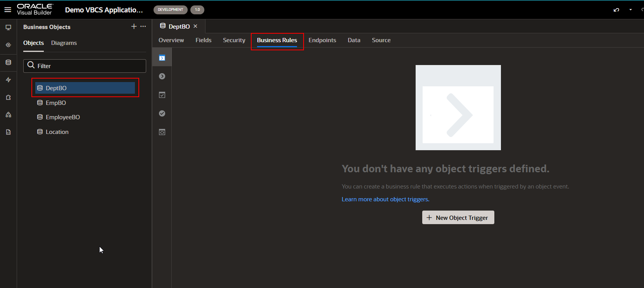Viewport: 644px width, 288px height.
Task: Open the Endpoints tab
Action: pyautogui.click(x=322, y=40)
